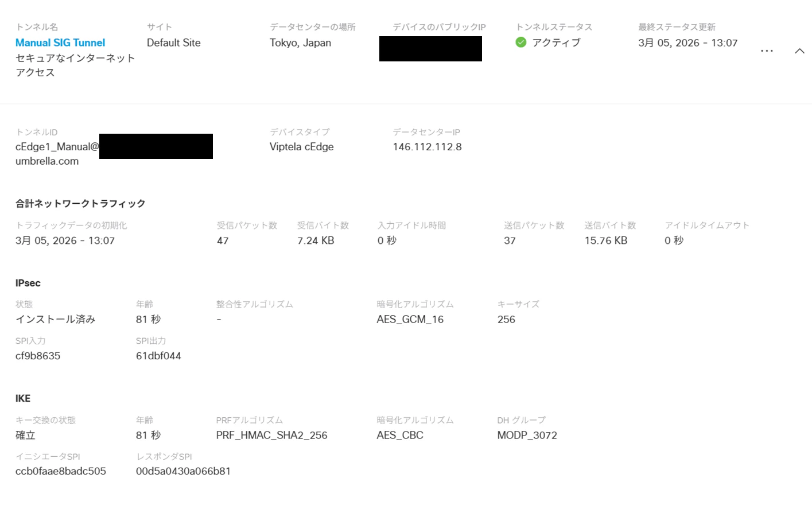812x509 pixels.
Task: Click the last status update timestamp
Action: click(x=687, y=43)
